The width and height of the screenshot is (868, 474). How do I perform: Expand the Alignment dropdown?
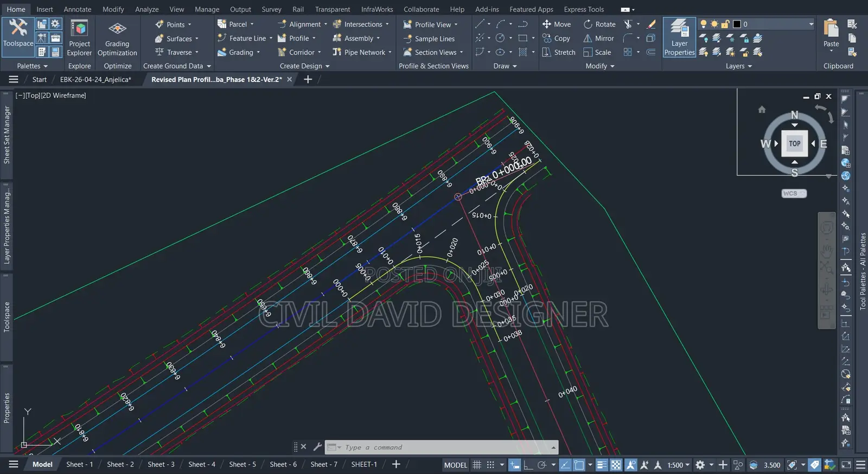click(325, 24)
